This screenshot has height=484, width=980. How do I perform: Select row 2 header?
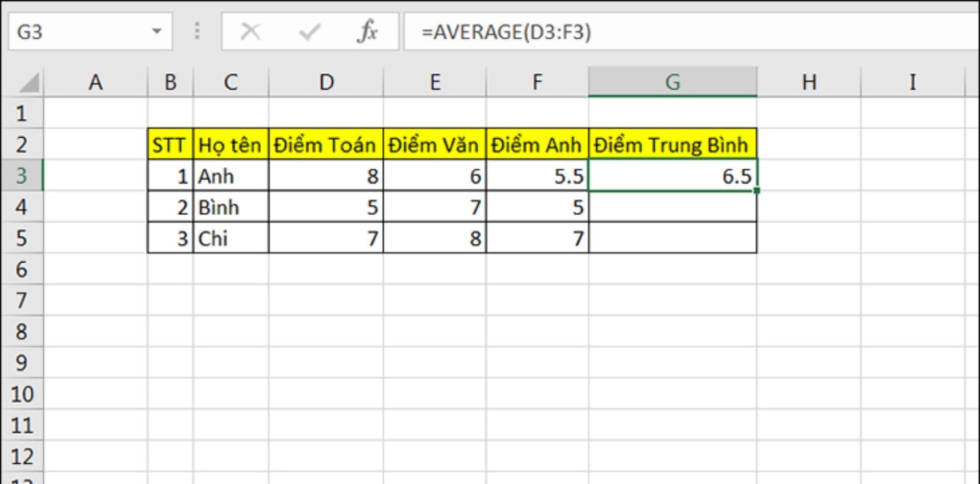pos(22,144)
